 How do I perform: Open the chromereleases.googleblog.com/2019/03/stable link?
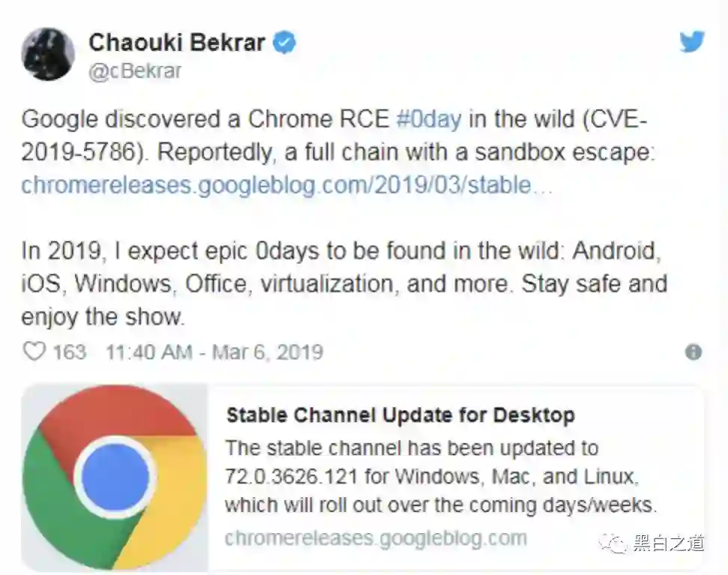(286, 185)
